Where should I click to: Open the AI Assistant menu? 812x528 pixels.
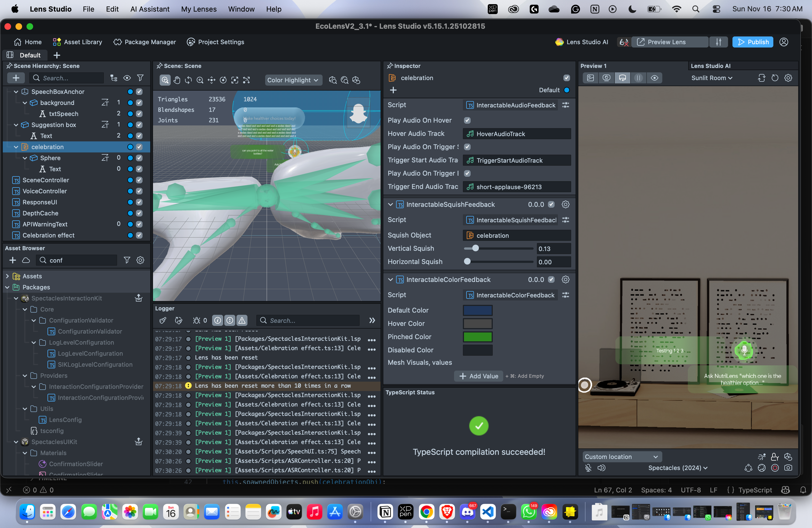coord(150,9)
